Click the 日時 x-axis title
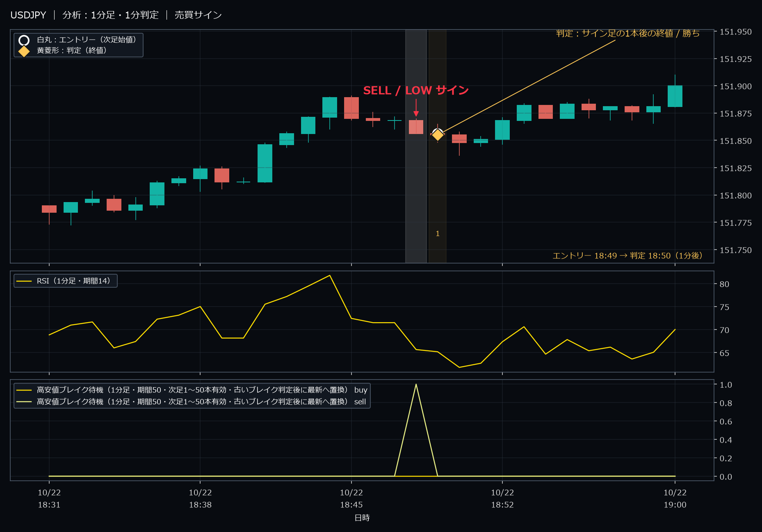Viewport: 762px width, 532px height. 362,518
